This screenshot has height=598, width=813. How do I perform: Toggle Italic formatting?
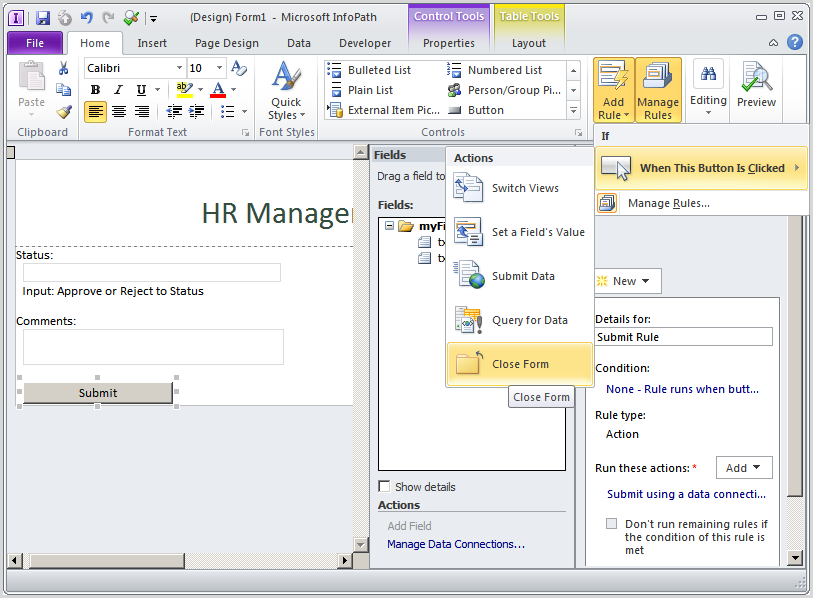click(x=118, y=90)
